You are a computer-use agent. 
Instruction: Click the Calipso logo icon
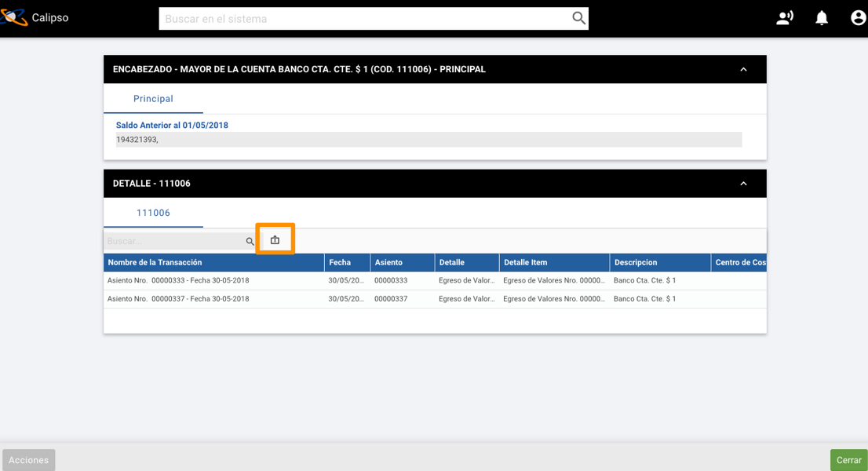click(14, 18)
